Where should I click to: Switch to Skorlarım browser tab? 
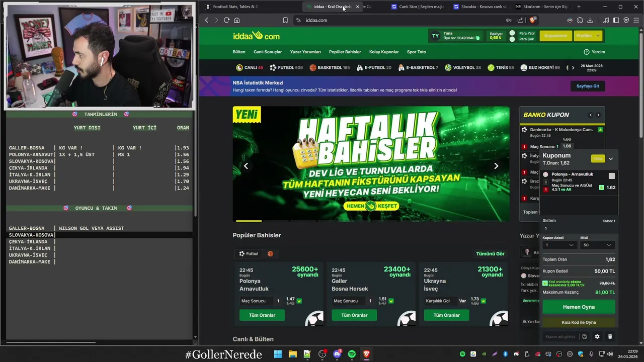click(x=541, y=7)
